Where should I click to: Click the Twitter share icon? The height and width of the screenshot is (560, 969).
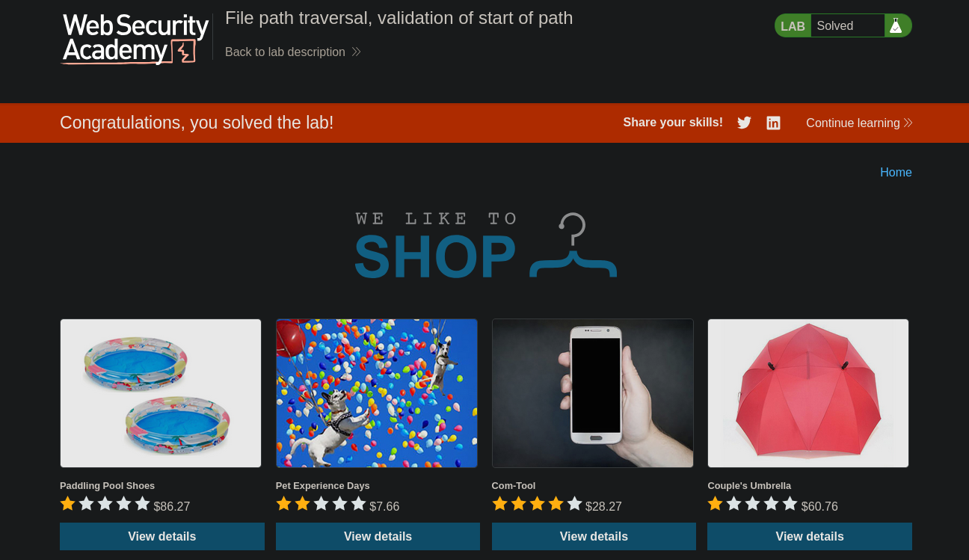coord(744,123)
